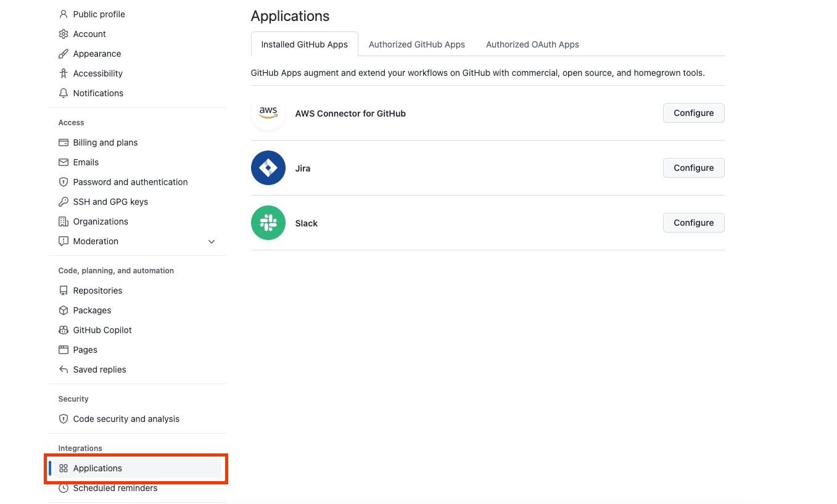837x504 pixels.
Task: Click the Billing and plans card icon
Action: pyautogui.click(x=63, y=143)
